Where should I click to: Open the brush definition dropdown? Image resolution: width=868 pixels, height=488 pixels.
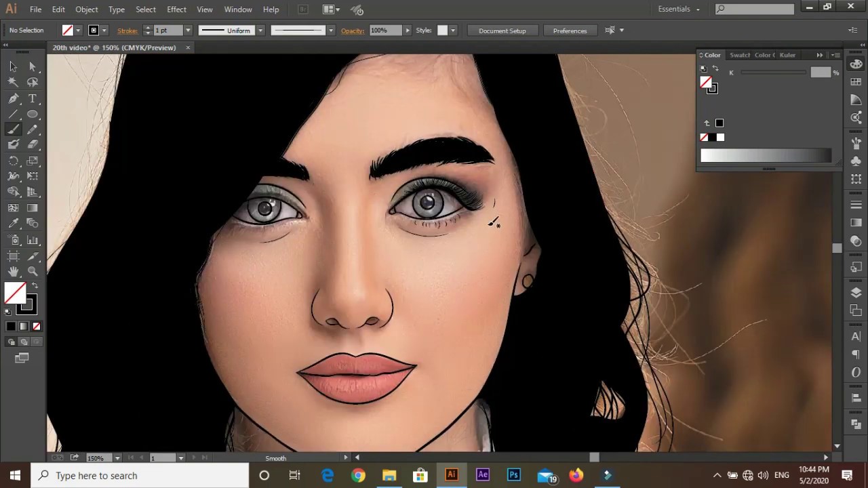click(x=331, y=30)
